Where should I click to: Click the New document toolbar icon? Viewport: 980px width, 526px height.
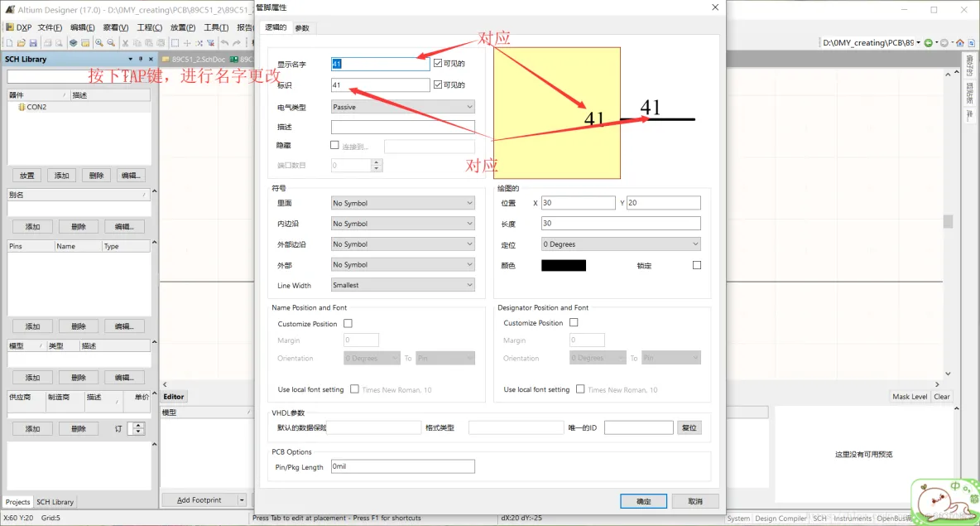point(9,43)
